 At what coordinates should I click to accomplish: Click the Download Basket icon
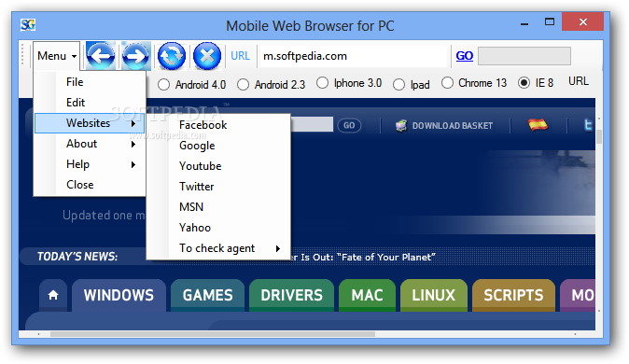coord(401,126)
